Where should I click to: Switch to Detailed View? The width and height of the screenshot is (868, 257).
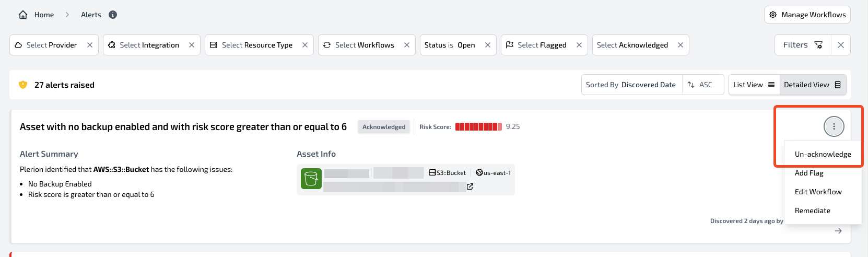pyautogui.click(x=813, y=85)
